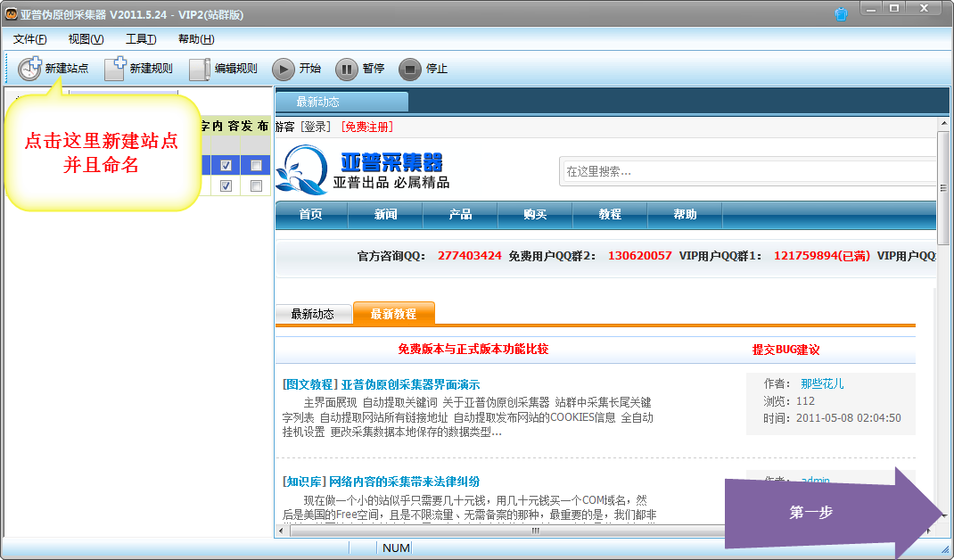Open 购买 in site navigation
Viewport: 954px width, 560px height.
point(536,214)
